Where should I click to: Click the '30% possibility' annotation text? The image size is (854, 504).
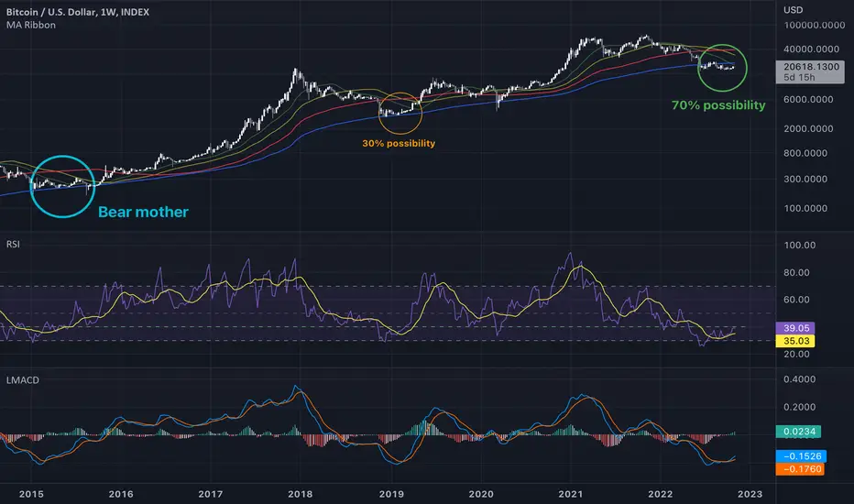tap(399, 143)
